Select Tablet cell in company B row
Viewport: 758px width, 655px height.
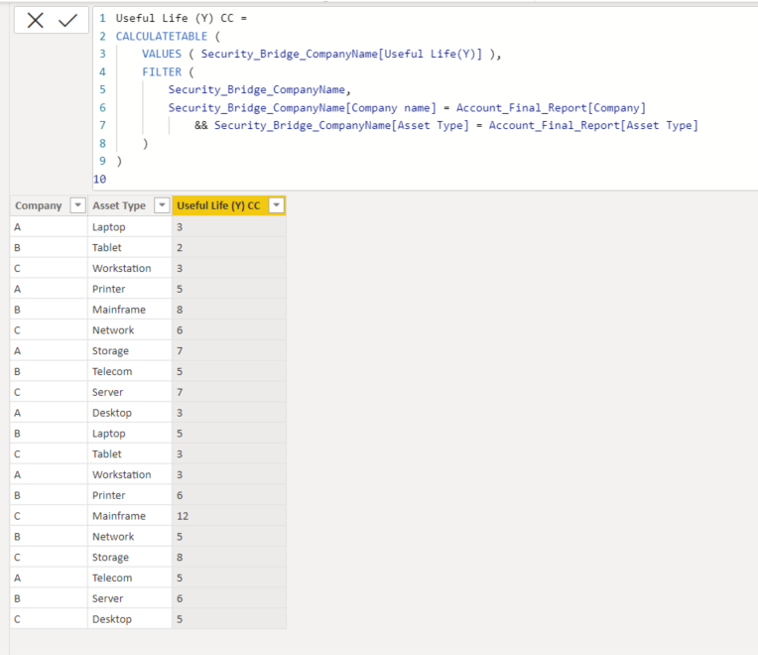coord(130,247)
